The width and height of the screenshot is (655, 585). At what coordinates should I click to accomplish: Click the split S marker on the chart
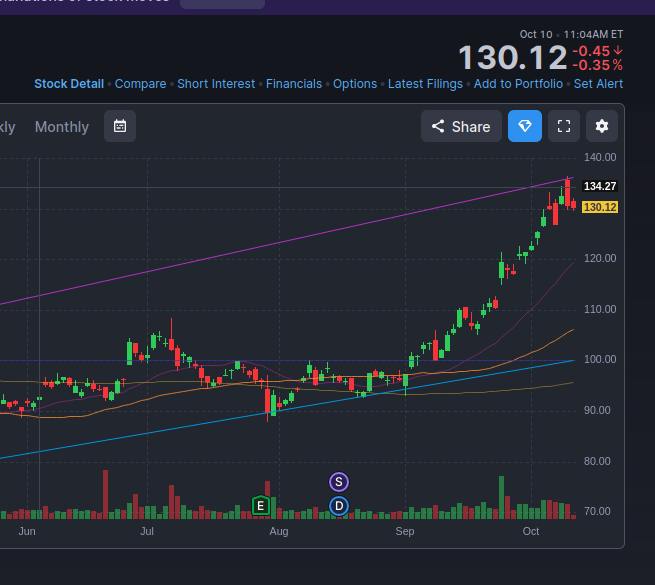[x=339, y=482]
